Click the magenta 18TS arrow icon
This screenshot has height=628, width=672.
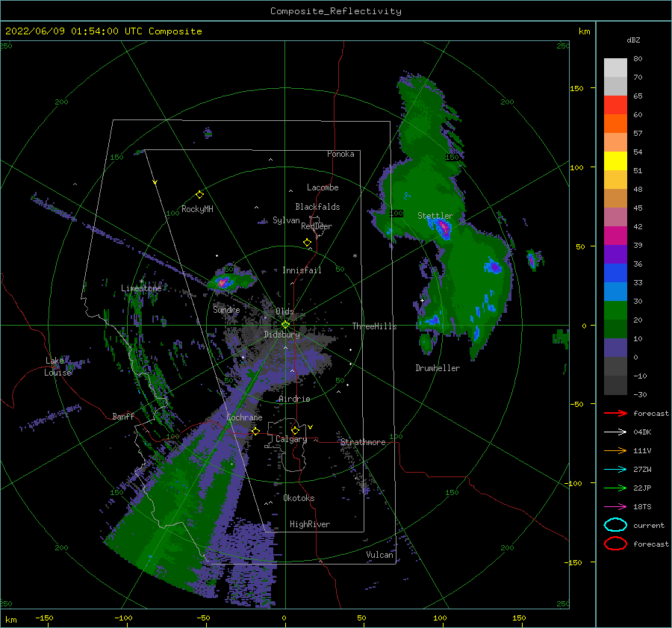[x=615, y=507]
